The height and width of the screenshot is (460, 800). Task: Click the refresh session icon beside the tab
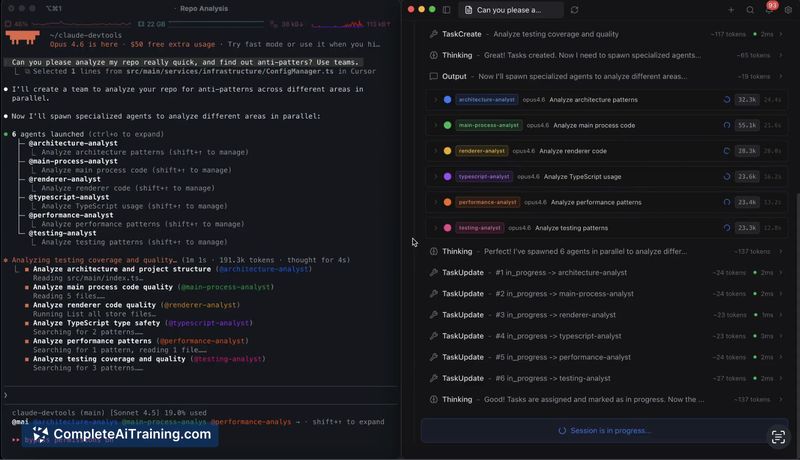[x=574, y=10]
